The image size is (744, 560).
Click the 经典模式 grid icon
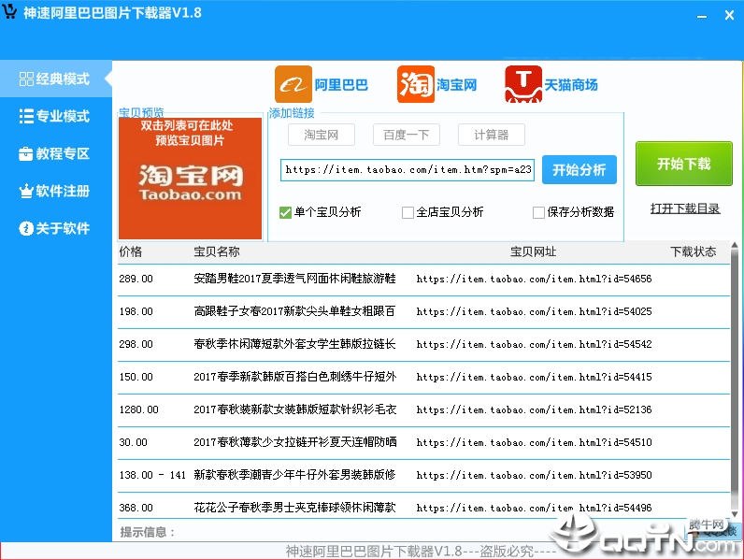(x=26, y=79)
